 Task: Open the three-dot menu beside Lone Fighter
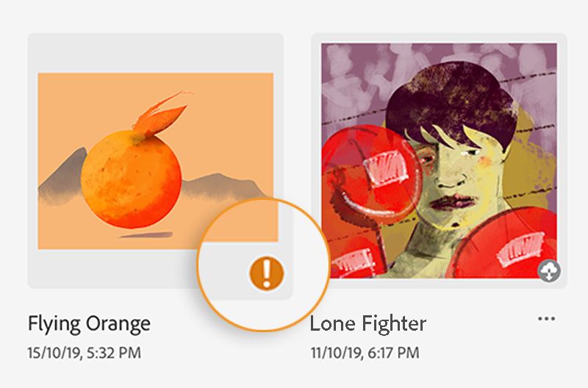pos(546,319)
